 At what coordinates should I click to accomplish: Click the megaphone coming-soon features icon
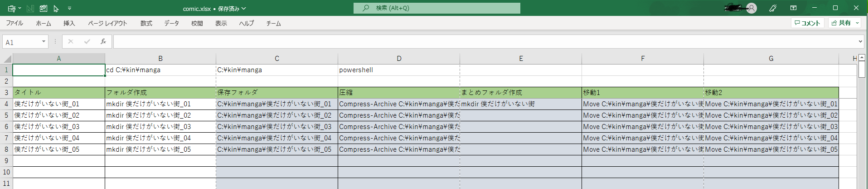pos(773,8)
